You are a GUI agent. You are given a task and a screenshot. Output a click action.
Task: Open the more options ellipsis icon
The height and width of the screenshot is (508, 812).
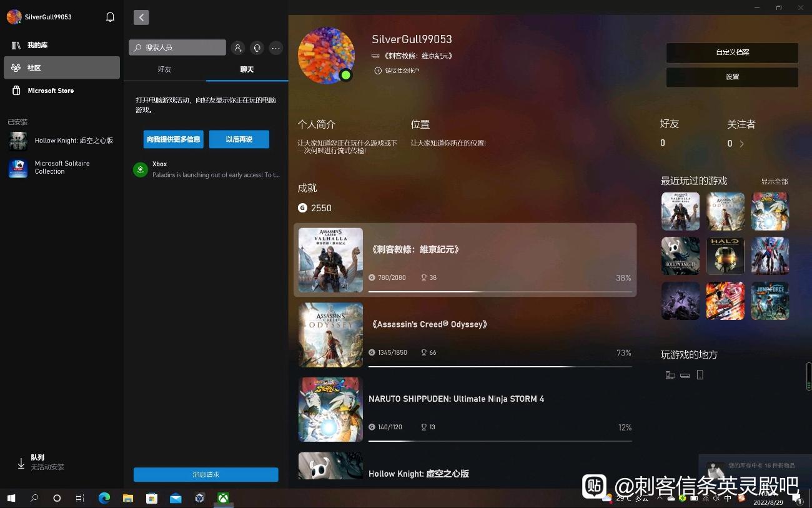(x=275, y=47)
